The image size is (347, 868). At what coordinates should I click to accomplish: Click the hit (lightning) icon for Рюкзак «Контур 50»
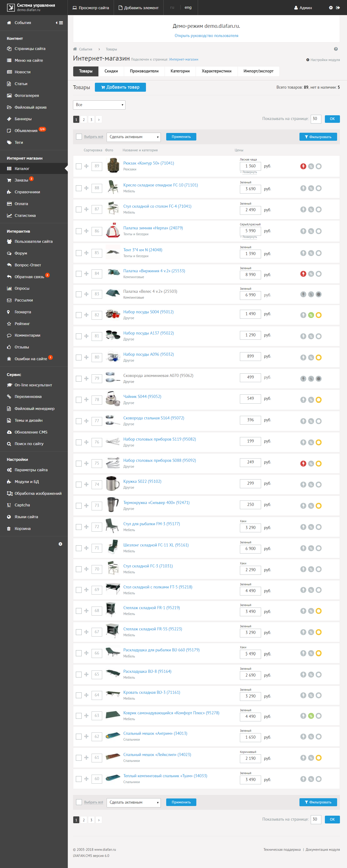coord(303,166)
